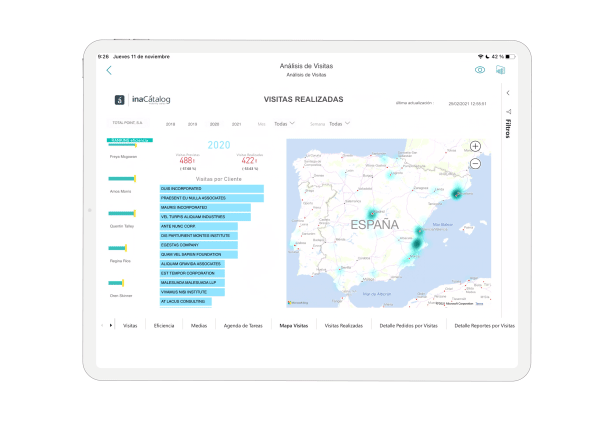Screen dimensions: 600x431
Task: Open the Mes dropdown set to Todas
Action: (x=283, y=125)
